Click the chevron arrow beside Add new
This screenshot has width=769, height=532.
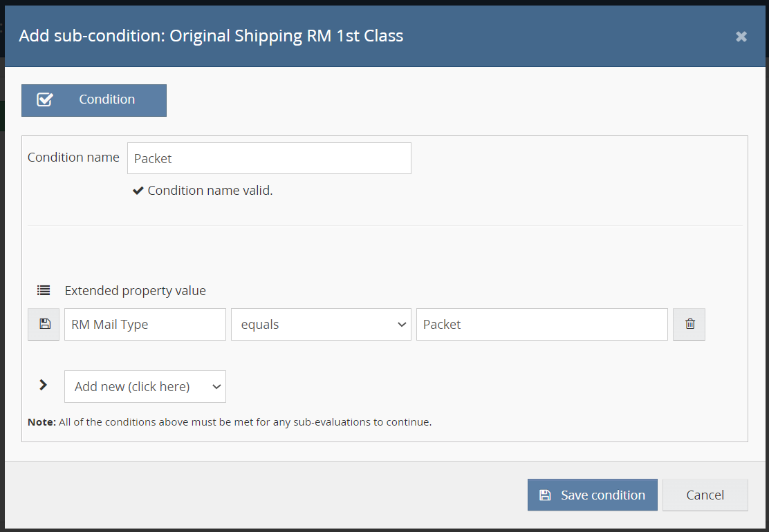(44, 386)
